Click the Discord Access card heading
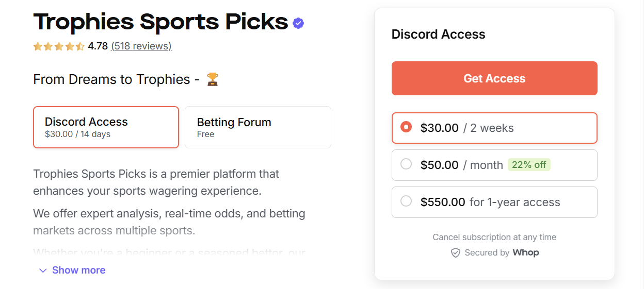This screenshot has width=644, height=289. 438,35
